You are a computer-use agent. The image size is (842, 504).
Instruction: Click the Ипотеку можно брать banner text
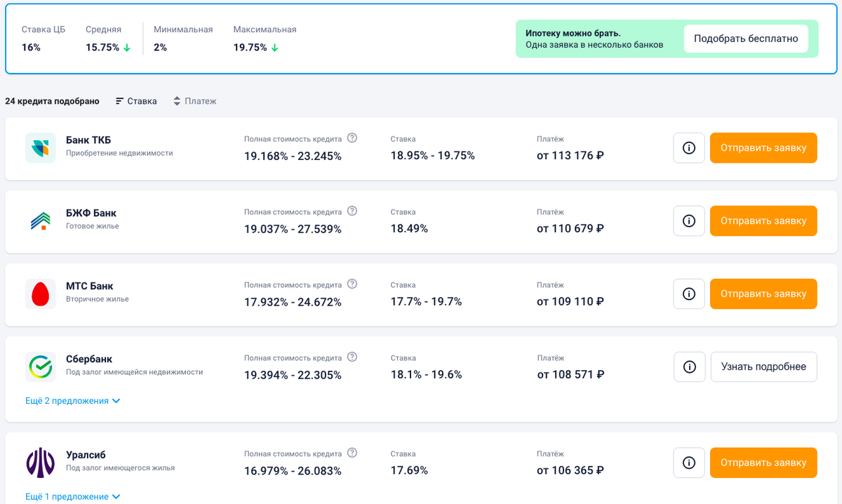573,33
